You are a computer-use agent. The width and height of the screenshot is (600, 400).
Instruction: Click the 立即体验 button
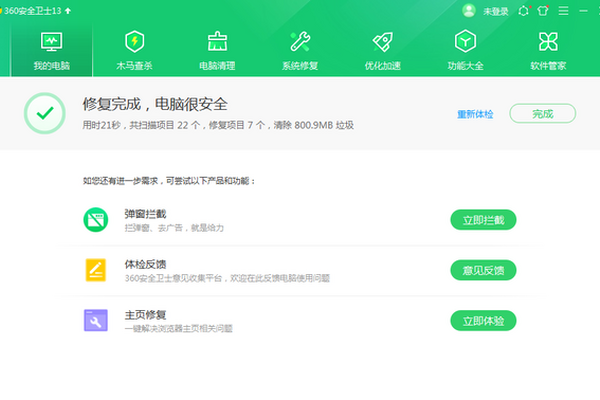point(483,321)
